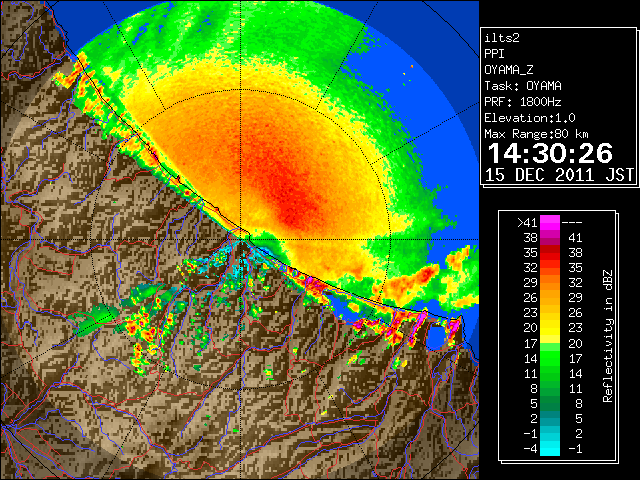Click the 'Task: OYAMA' line
This screenshot has height=480, width=640.
click(x=523, y=86)
